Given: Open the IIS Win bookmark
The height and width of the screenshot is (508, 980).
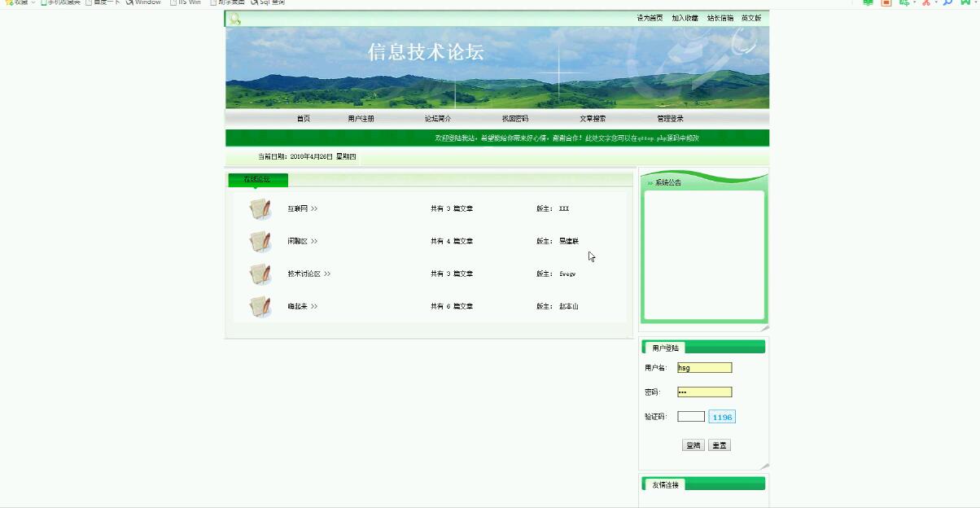Looking at the screenshot, I should click(x=186, y=2).
